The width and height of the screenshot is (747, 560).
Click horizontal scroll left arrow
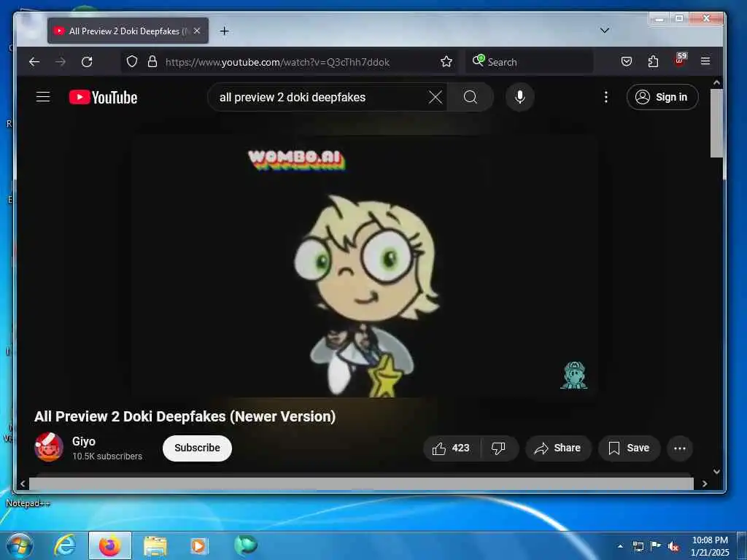pyautogui.click(x=23, y=484)
